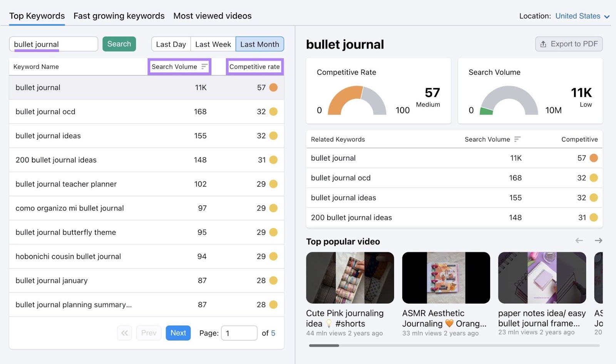Image resolution: width=616 pixels, height=364 pixels.
Task: Click the Competitive header in Related Keywords
Action: (579, 139)
